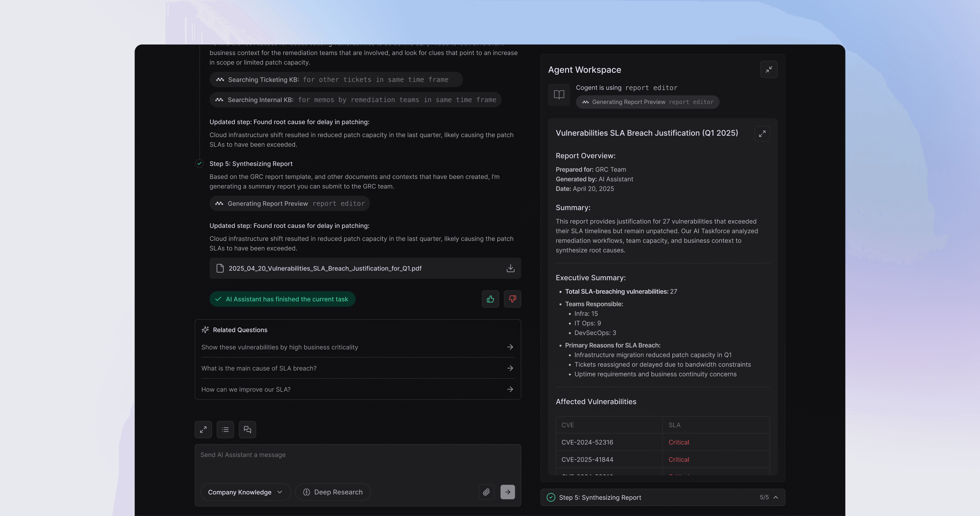
Task: Click 'Prepared for: GRC Team' line
Action: point(591,169)
